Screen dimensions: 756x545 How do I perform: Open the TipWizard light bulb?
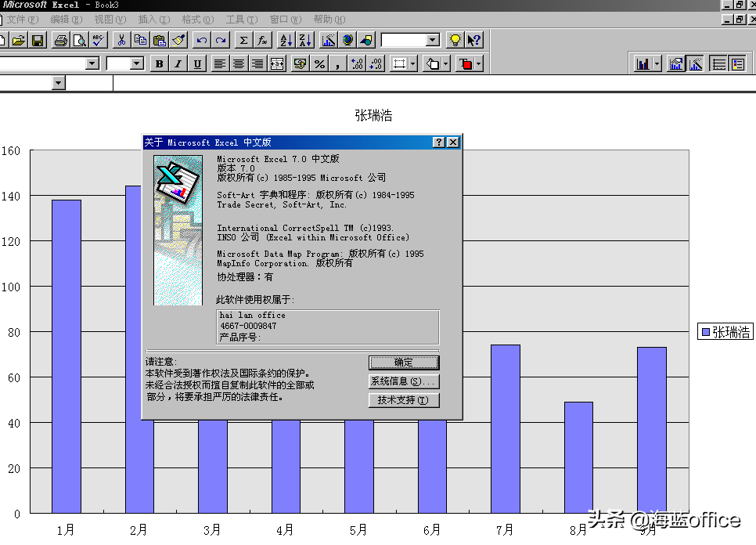click(x=455, y=41)
